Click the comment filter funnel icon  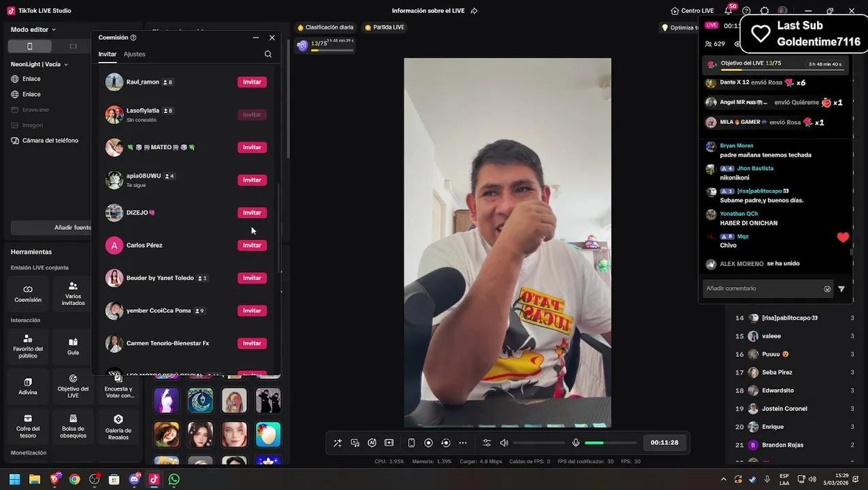pos(841,289)
